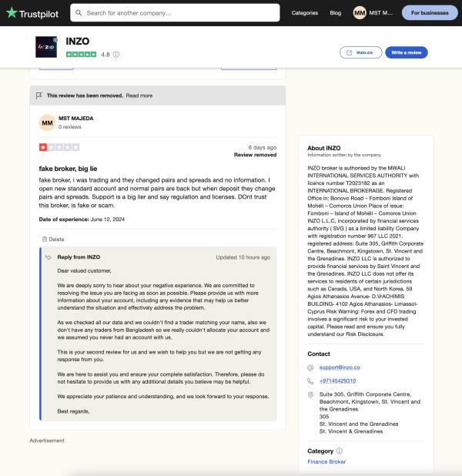Open the 'fake broker, big lie' review title
Screen dimensions: 462x476
click(x=68, y=169)
